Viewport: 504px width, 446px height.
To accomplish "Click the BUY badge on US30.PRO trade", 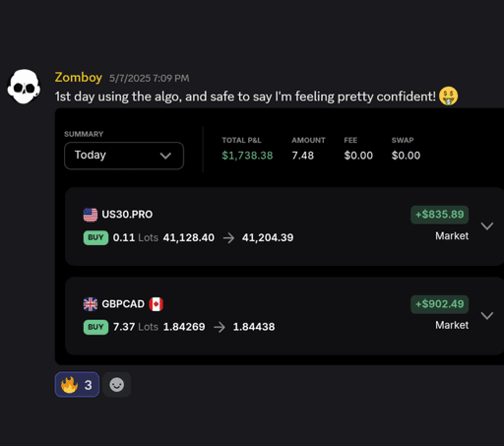I will tap(95, 237).
